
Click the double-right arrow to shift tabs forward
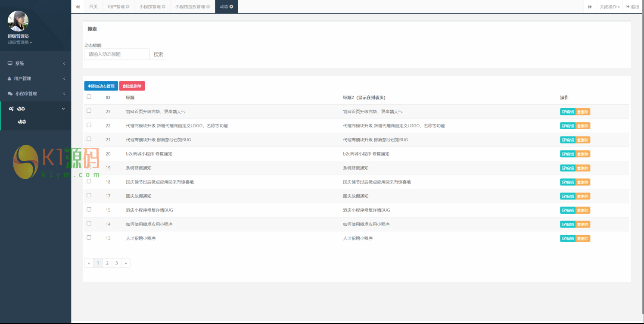click(590, 7)
